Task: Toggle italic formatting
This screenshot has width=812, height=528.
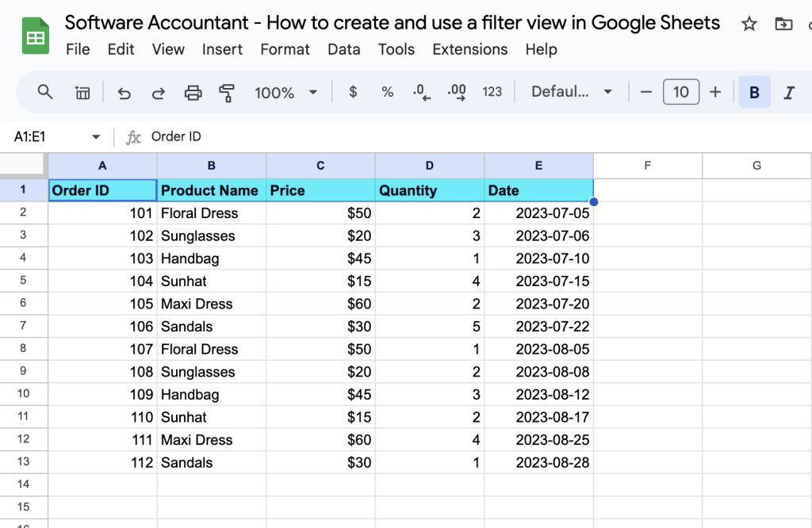Action: (x=789, y=93)
